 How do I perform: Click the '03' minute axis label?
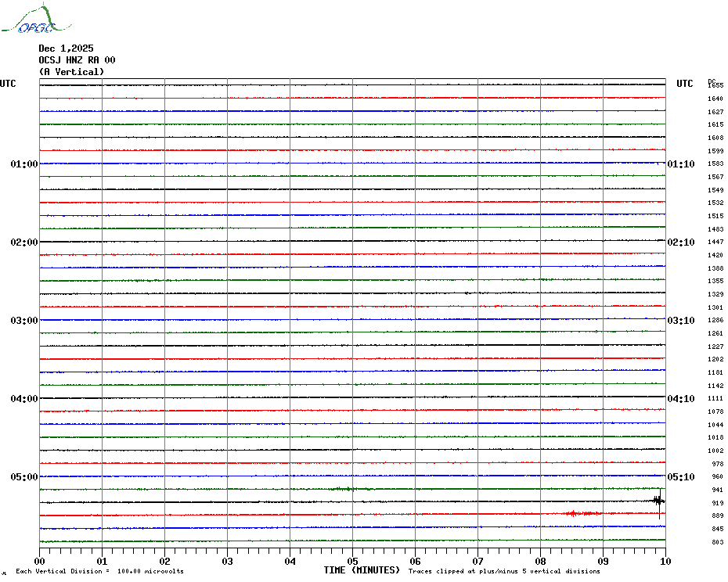pyautogui.click(x=228, y=562)
